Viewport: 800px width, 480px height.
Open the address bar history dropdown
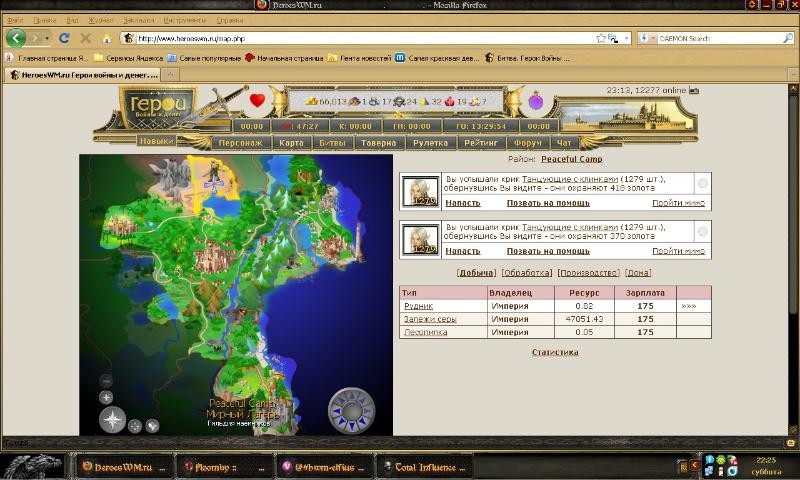pos(627,38)
